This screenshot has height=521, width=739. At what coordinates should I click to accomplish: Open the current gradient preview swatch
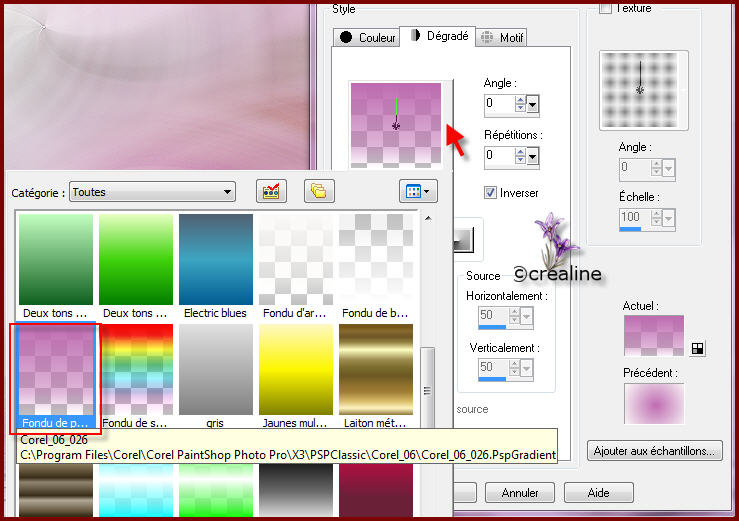(396, 125)
